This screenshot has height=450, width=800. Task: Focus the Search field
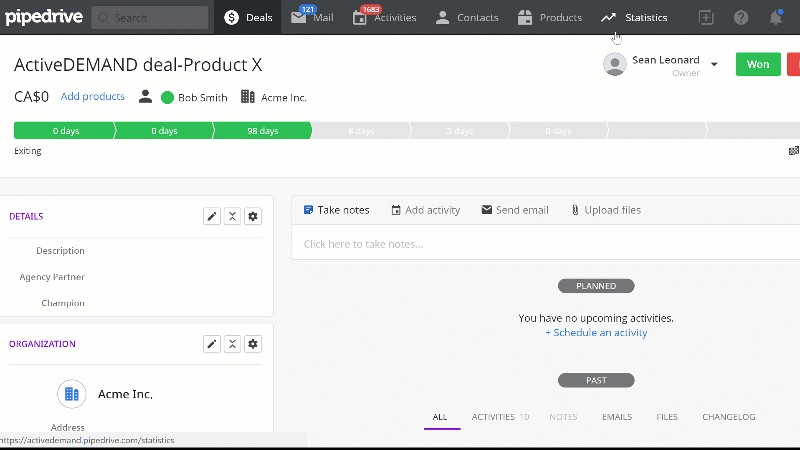click(x=149, y=18)
